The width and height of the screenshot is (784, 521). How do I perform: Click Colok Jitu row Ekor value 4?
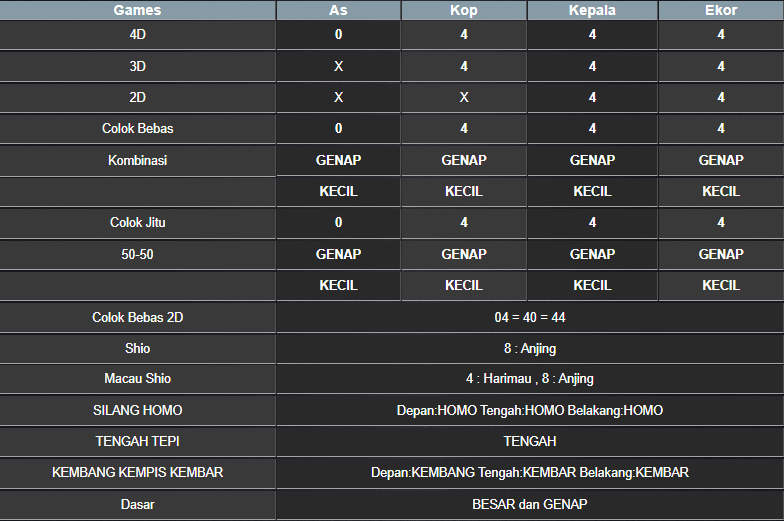pos(721,222)
